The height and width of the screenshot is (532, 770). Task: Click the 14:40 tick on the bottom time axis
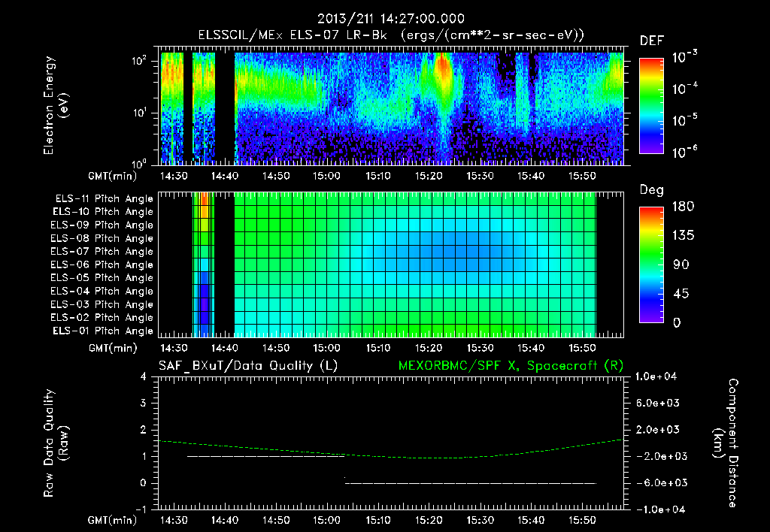point(224,520)
